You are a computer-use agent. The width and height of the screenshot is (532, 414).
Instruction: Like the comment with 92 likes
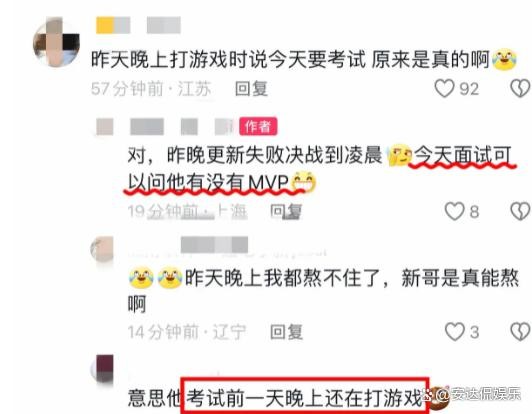(x=444, y=89)
